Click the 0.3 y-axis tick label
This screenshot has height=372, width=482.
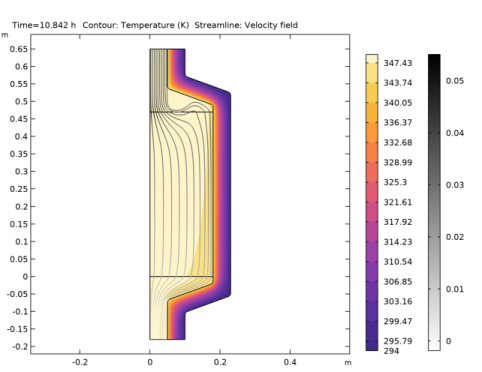point(21,171)
